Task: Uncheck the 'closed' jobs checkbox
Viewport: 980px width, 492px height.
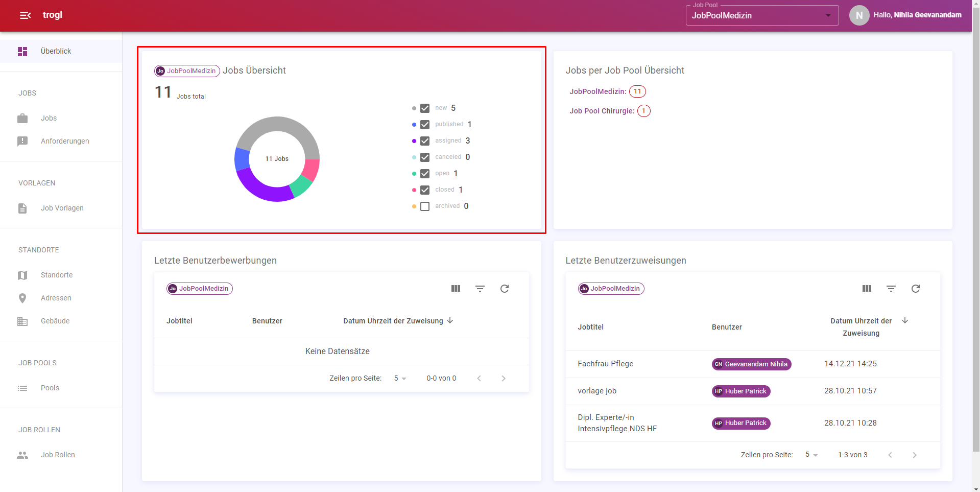Action: (425, 190)
